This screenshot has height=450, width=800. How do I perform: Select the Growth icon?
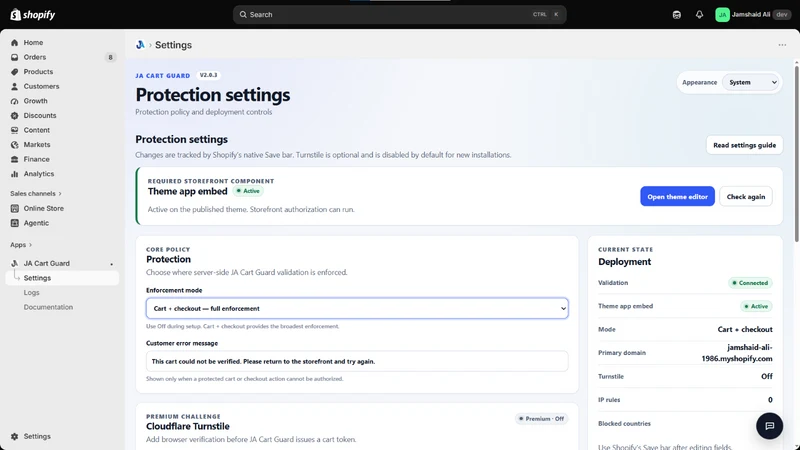click(14, 101)
